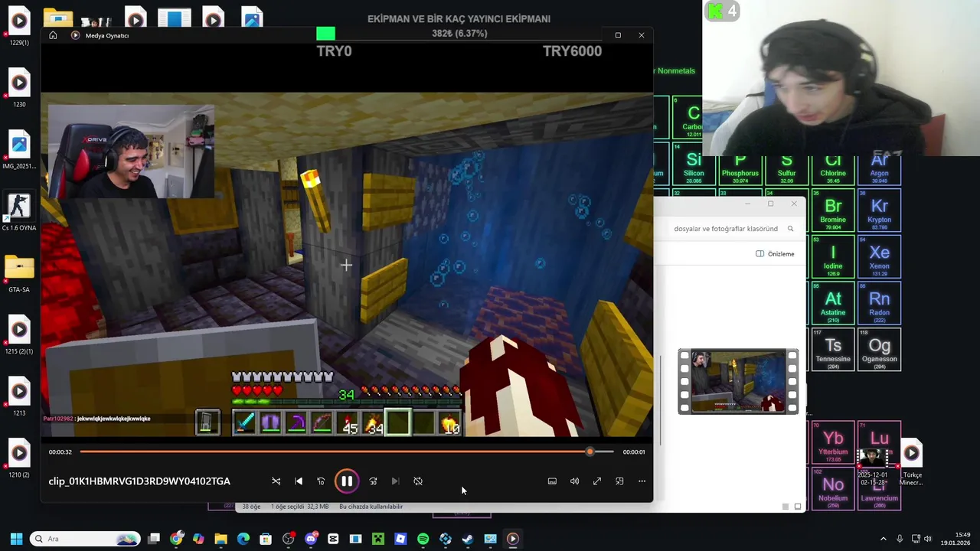
Task: Open the Windows Start menu
Action: (16, 539)
